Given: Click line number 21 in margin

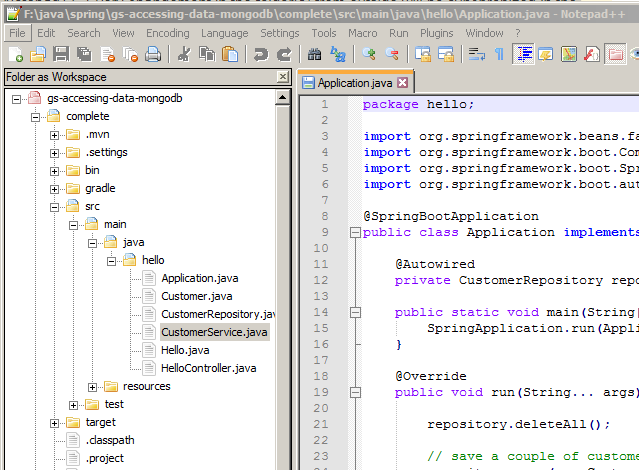Looking at the screenshot, I should (x=321, y=424).
